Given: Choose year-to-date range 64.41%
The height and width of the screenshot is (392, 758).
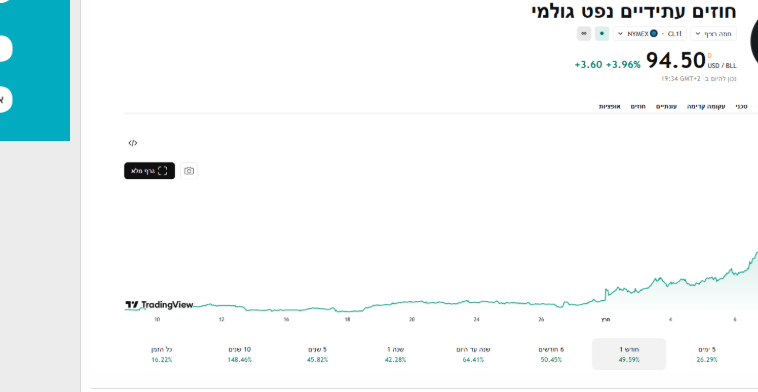Looking at the screenshot, I should click(473, 354).
